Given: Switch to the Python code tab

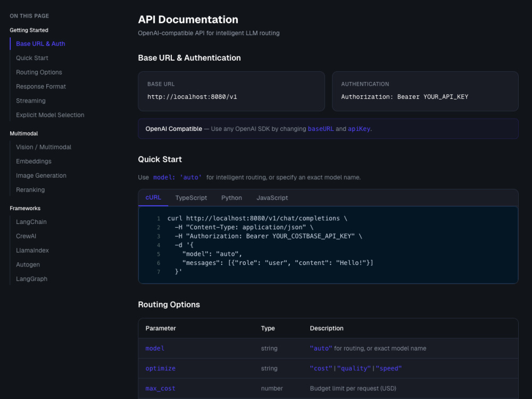Looking at the screenshot, I should pos(231,198).
